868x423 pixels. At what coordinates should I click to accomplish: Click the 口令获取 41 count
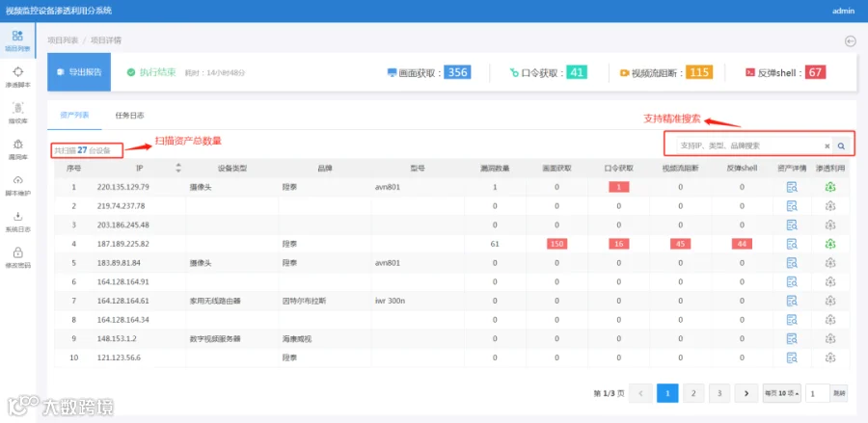pos(577,72)
